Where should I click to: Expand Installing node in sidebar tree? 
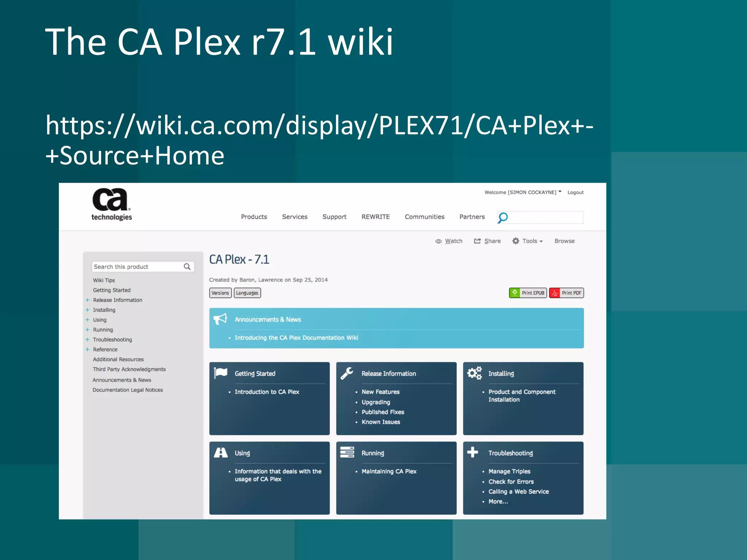pos(88,310)
